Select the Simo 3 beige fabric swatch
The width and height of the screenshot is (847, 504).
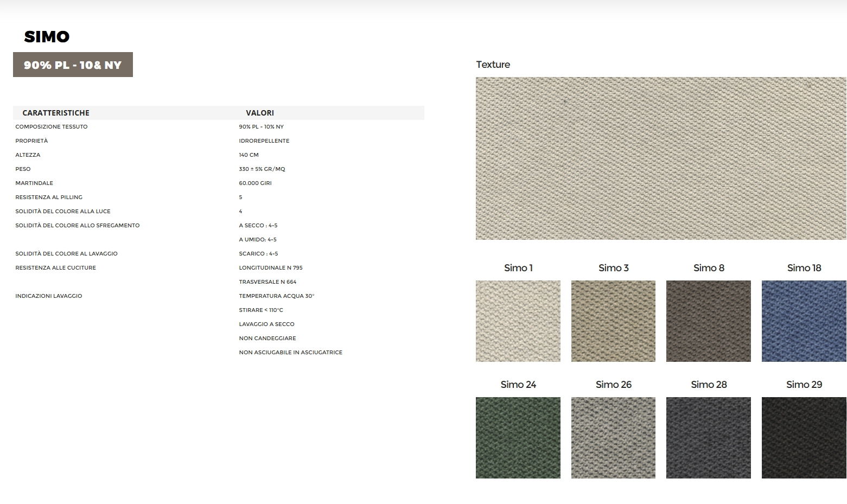(x=613, y=321)
